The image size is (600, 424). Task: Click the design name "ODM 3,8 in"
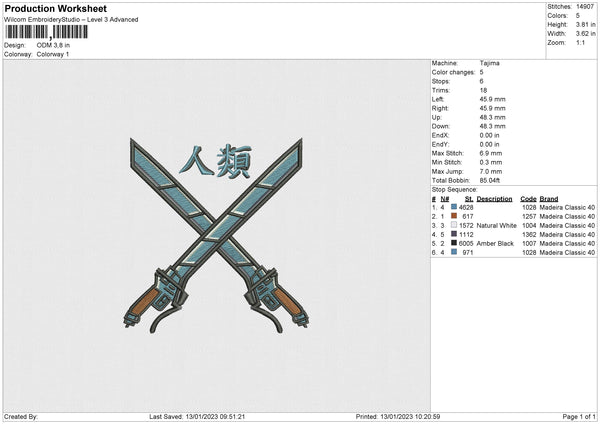[53, 45]
